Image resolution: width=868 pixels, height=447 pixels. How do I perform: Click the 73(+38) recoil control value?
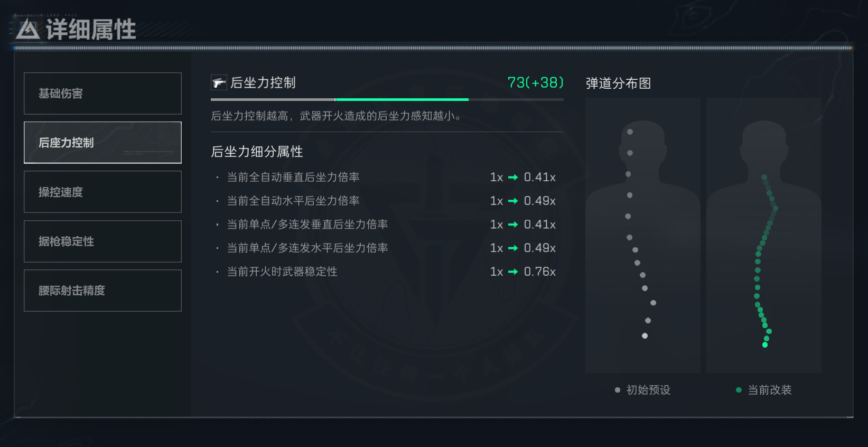point(535,82)
